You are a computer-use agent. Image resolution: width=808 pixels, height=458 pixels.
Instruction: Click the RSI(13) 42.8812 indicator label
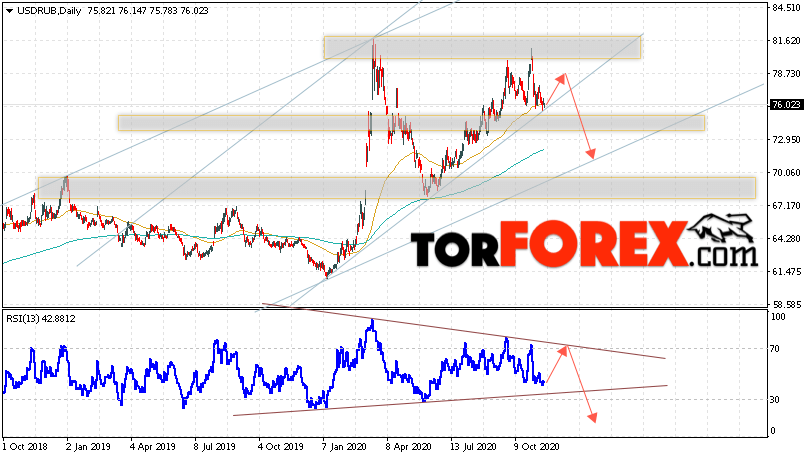tap(41, 319)
